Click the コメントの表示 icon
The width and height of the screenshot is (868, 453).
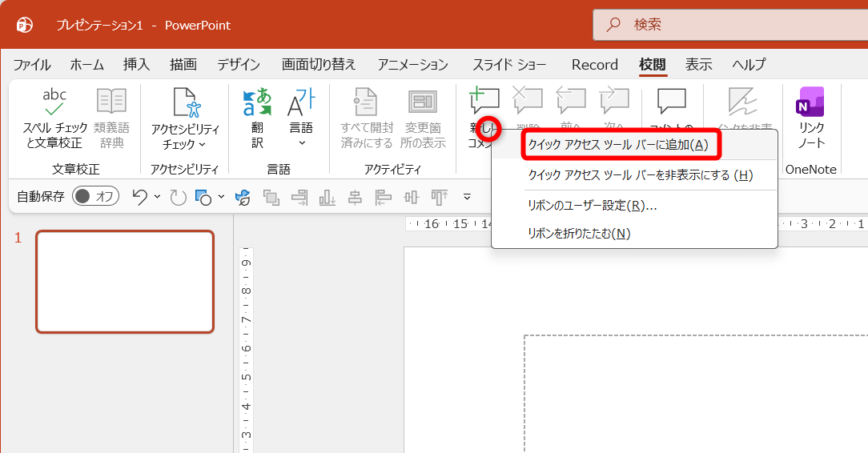pyautogui.click(x=672, y=101)
